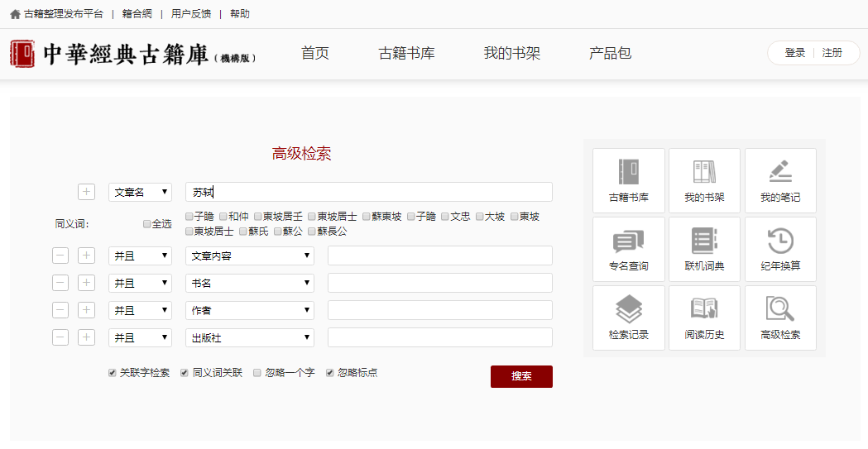Viewport: 868px width, 449px height.
Task: Toggle the 全选 select-all synonyms checkbox
Action: pyautogui.click(x=147, y=224)
